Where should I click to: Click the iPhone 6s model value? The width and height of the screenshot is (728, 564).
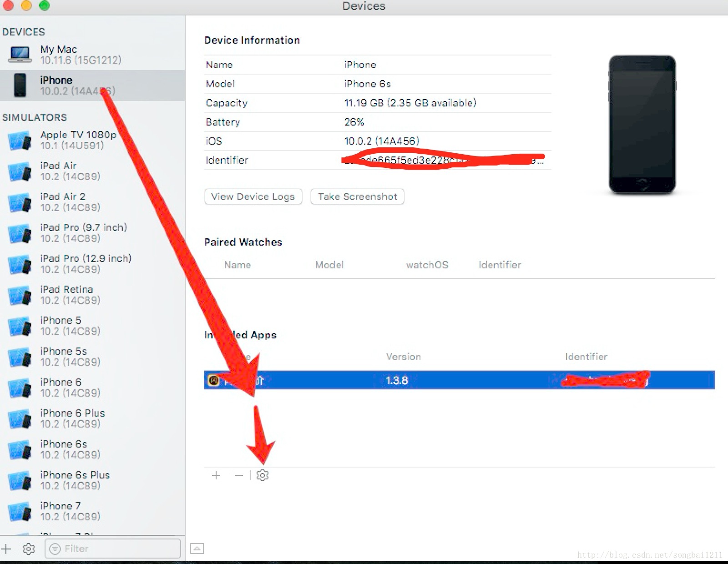pos(367,84)
